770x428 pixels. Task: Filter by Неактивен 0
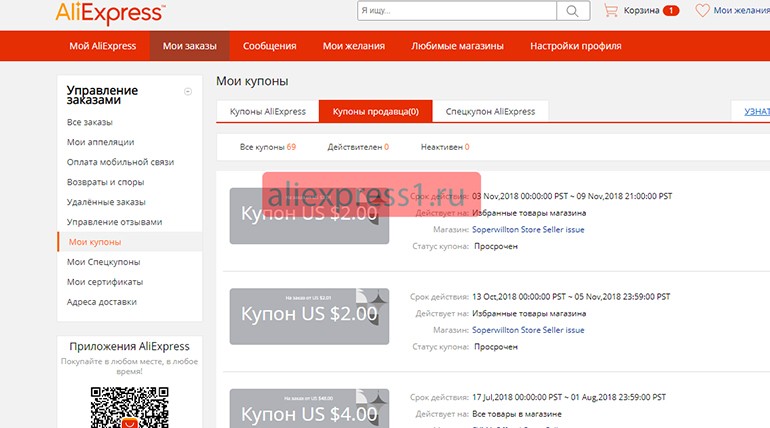(x=445, y=147)
